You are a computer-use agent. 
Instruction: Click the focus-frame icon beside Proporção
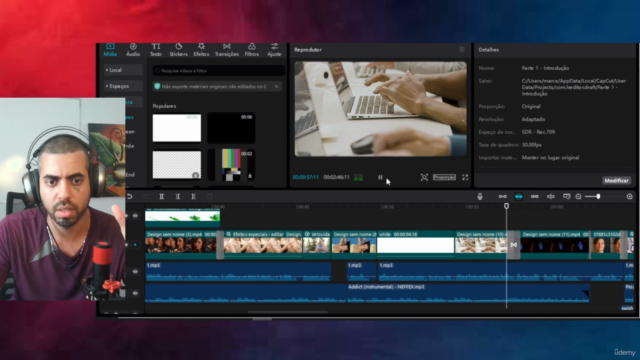(x=424, y=177)
